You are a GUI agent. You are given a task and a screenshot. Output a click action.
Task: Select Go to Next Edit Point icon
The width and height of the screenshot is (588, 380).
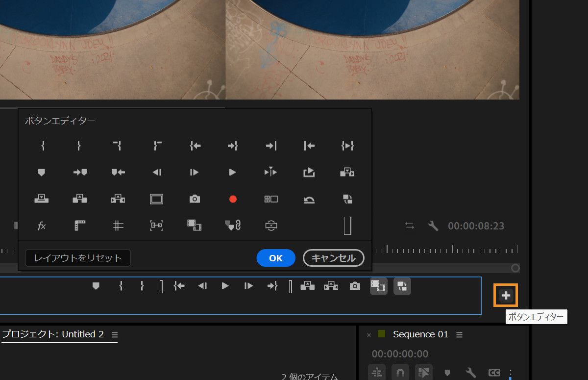pos(271,146)
